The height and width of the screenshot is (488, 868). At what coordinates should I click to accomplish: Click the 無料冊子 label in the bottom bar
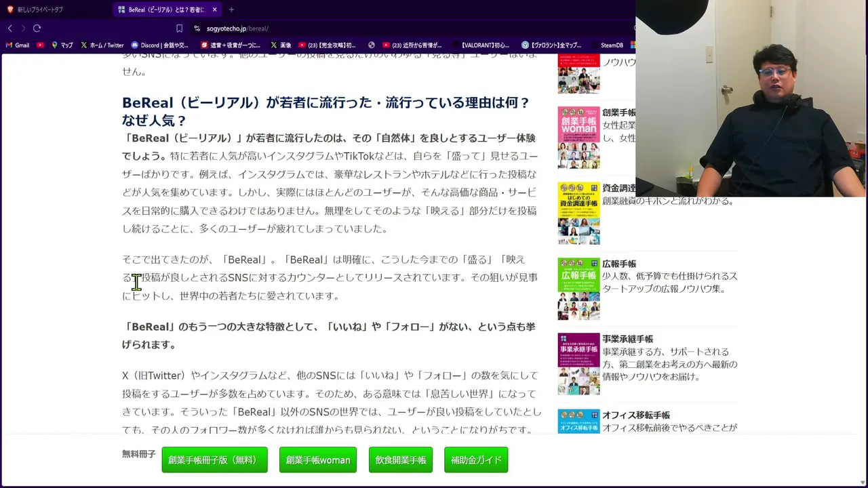pos(139,453)
